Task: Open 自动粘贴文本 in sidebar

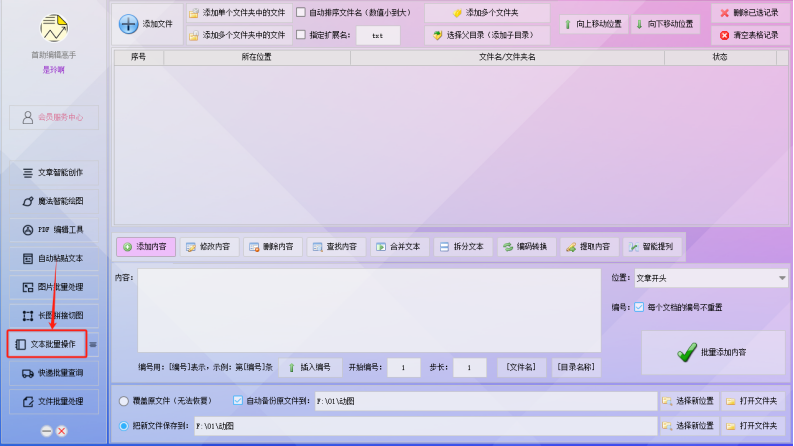Action: [54, 259]
